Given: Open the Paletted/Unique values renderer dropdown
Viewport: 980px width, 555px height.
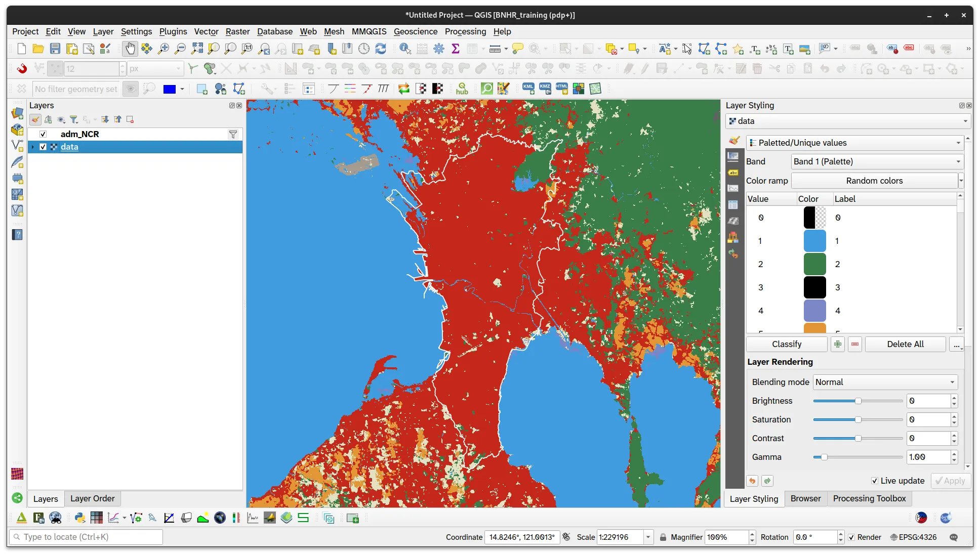Looking at the screenshot, I should [854, 143].
